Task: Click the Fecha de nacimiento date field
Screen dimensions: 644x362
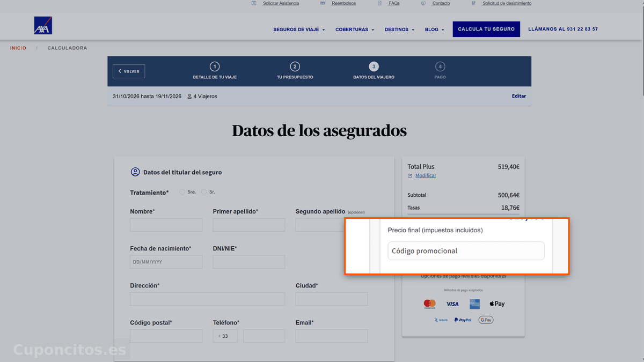Action: click(x=166, y=262)
